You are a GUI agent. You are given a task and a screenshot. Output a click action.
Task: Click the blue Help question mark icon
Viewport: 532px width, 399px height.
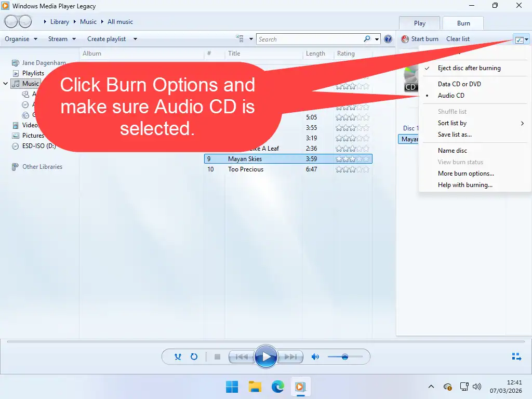click(x=388, y=38)
